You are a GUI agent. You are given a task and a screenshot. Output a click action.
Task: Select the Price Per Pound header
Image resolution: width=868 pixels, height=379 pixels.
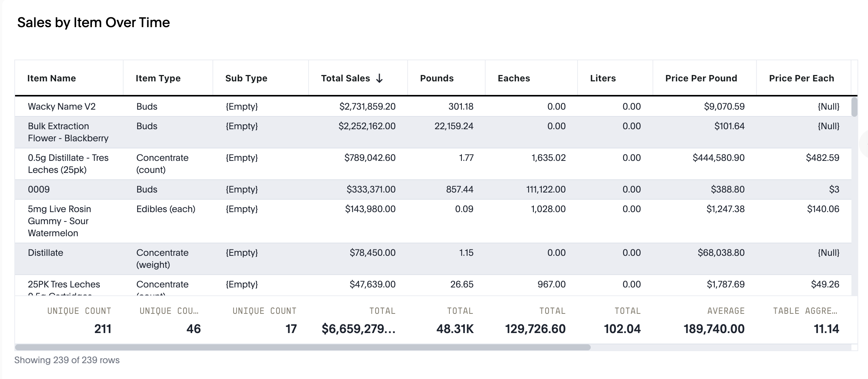[701, 78]
